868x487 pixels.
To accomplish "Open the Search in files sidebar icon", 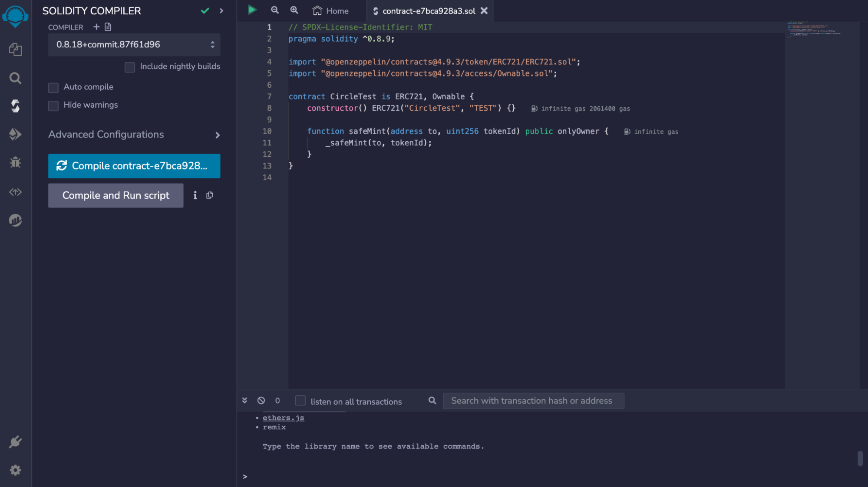I will 15,78.
